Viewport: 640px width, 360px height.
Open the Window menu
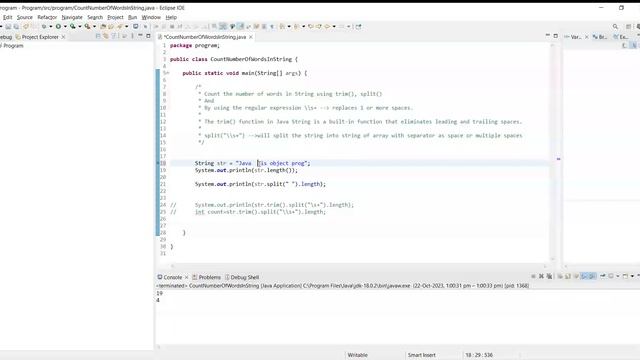point(151,17)
